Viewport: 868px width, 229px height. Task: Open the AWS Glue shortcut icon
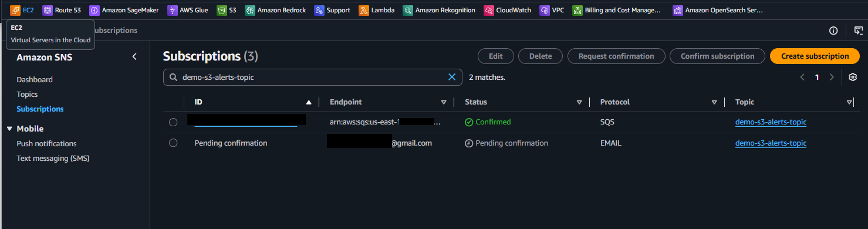pyautogui.click(x=172, y=10)
